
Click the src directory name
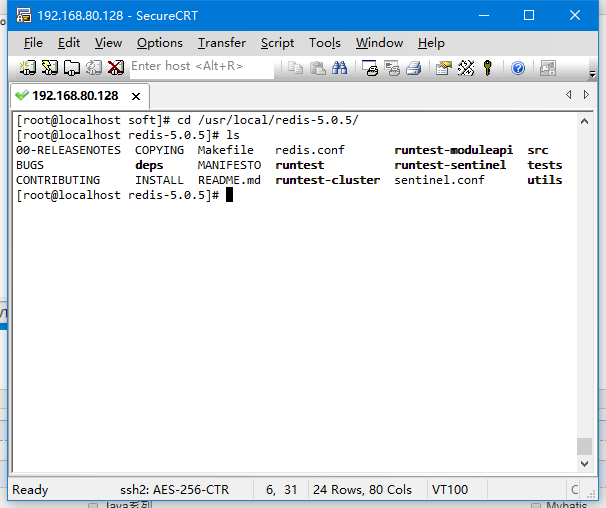[538, 150]
